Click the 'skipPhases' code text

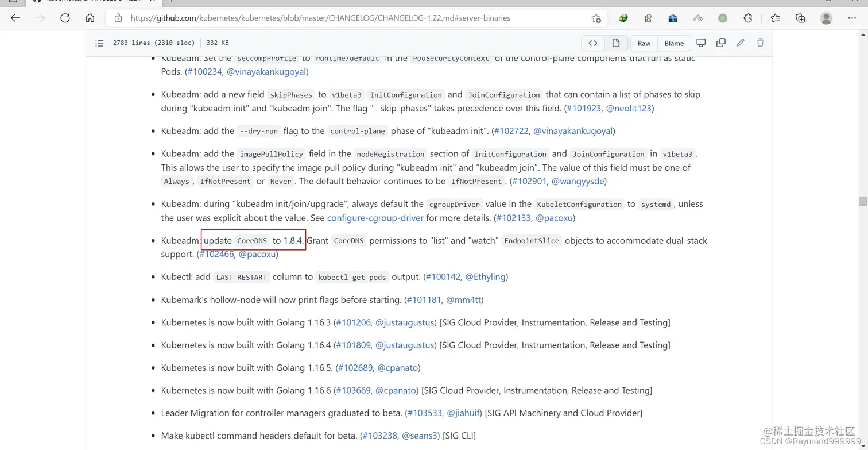point(291,95)
